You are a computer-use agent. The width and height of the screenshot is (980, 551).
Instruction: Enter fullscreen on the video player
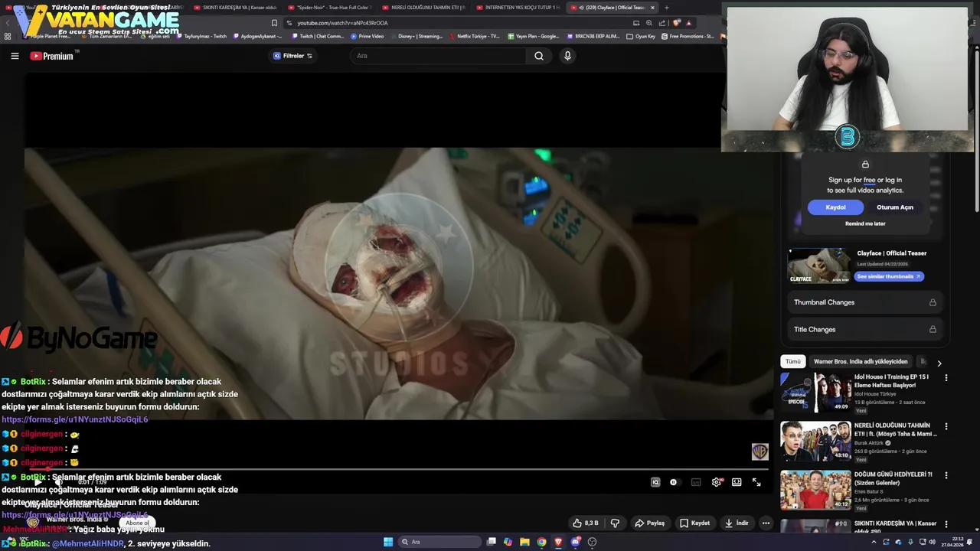point(756,482)
